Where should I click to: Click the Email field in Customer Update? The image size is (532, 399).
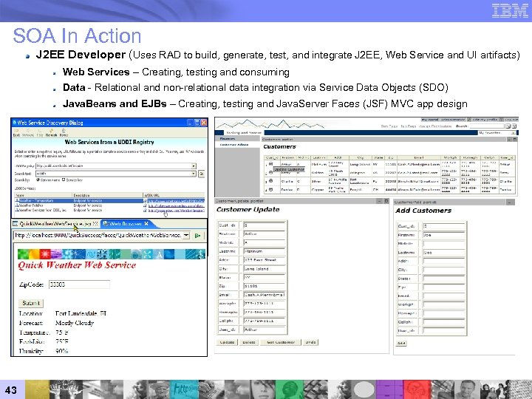[x=265, y=295]
